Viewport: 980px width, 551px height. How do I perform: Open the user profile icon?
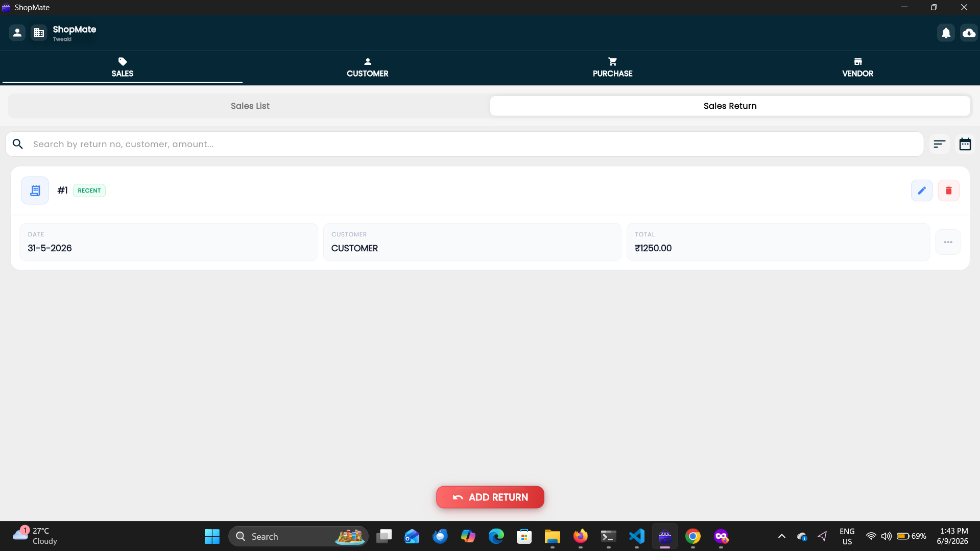[x=17, y=33]
